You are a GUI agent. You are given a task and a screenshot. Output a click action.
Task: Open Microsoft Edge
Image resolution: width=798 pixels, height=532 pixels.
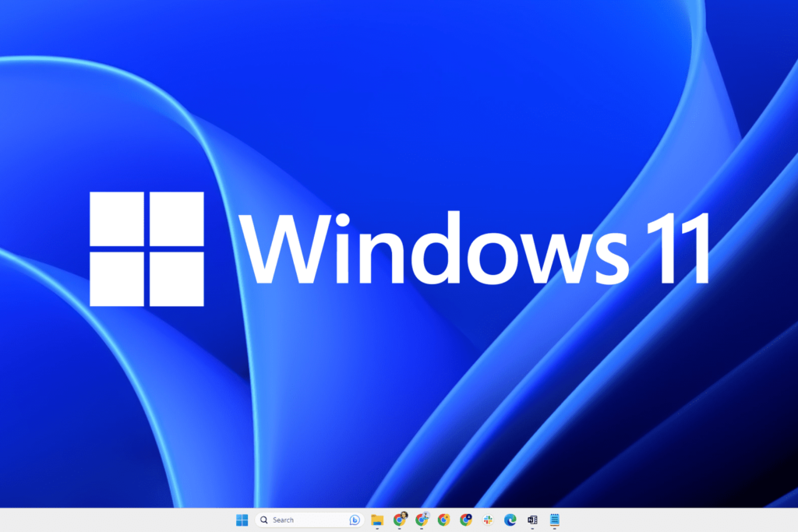(x=510, y=519)
